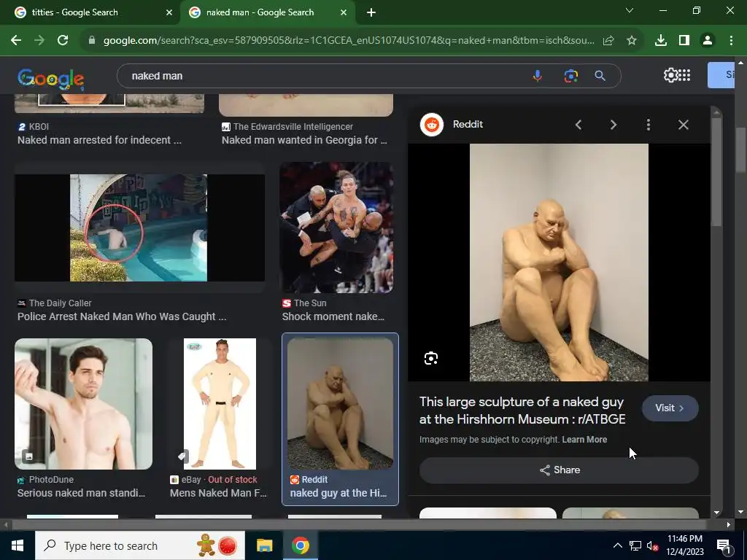Show hidden system tray icons
Viewport: 747px width, 560px height.
click(x=617, y=545)
